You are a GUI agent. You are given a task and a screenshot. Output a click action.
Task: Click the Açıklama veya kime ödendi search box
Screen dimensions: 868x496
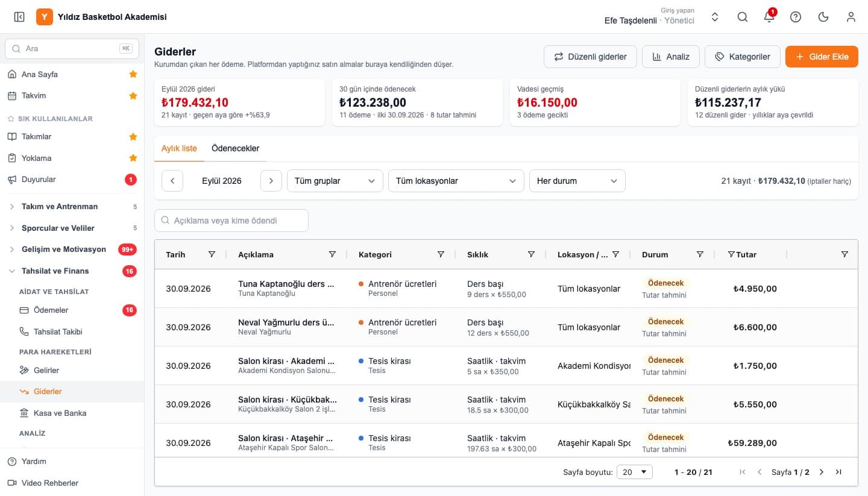pos(231,221)
